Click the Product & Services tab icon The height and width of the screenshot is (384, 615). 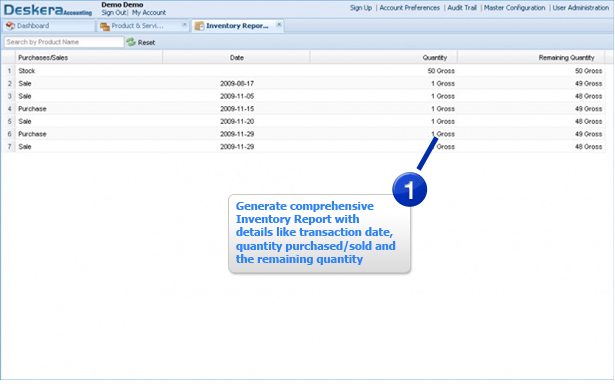tap(104, 26)
